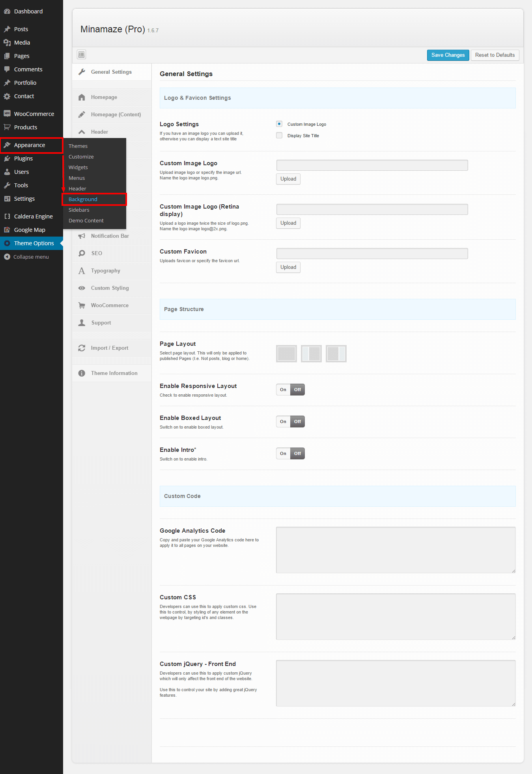Click the SEO magnifier icon
The width and height of the screenshot is (532, 774).
point(82,253)
